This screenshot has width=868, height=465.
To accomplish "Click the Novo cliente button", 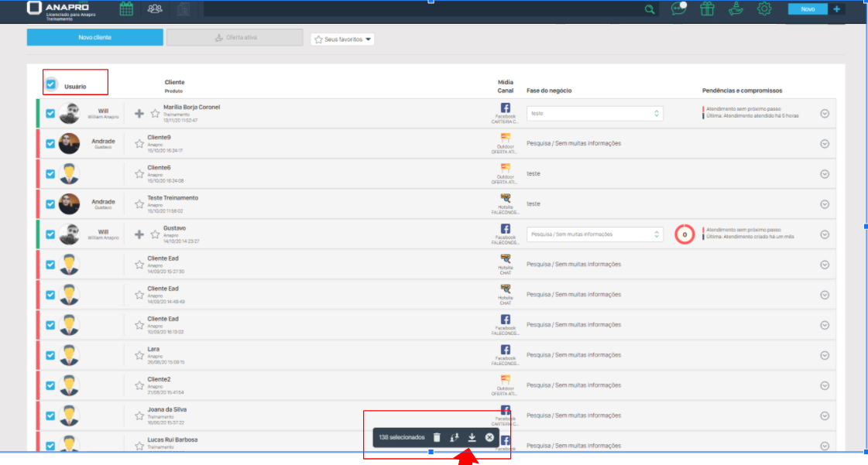I will pos(94,37).
